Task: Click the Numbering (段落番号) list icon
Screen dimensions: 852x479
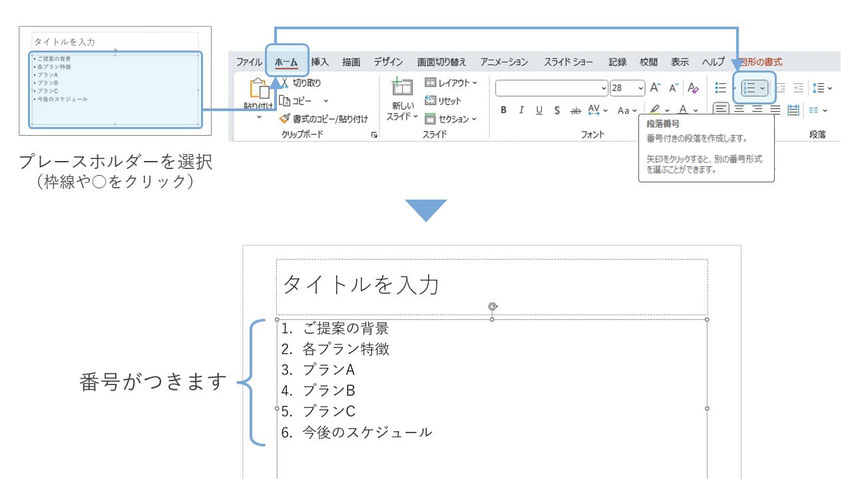Action: (749, 88)
